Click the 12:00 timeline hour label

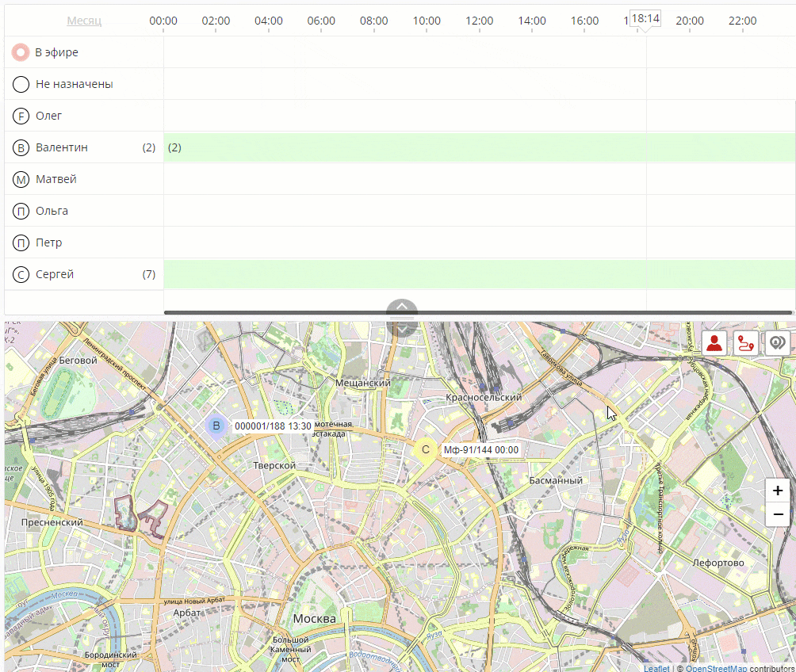[x=479, y=21]
